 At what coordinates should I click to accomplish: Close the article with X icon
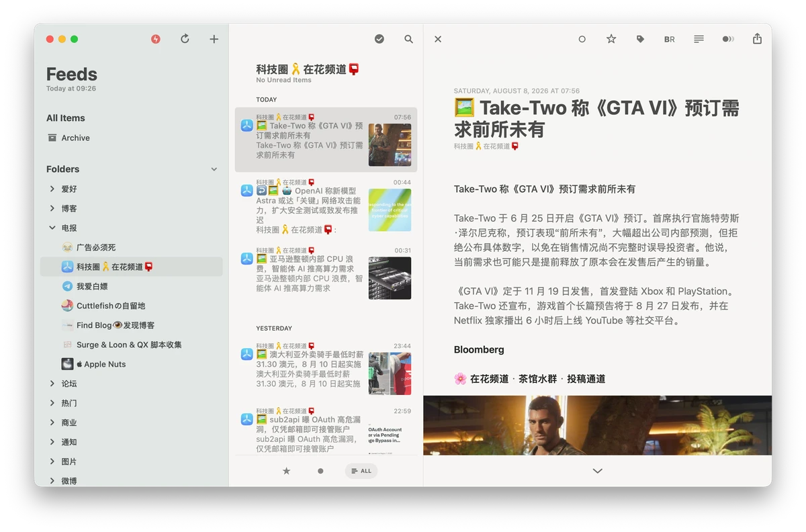pyautogui.click(x=438, y=39)
